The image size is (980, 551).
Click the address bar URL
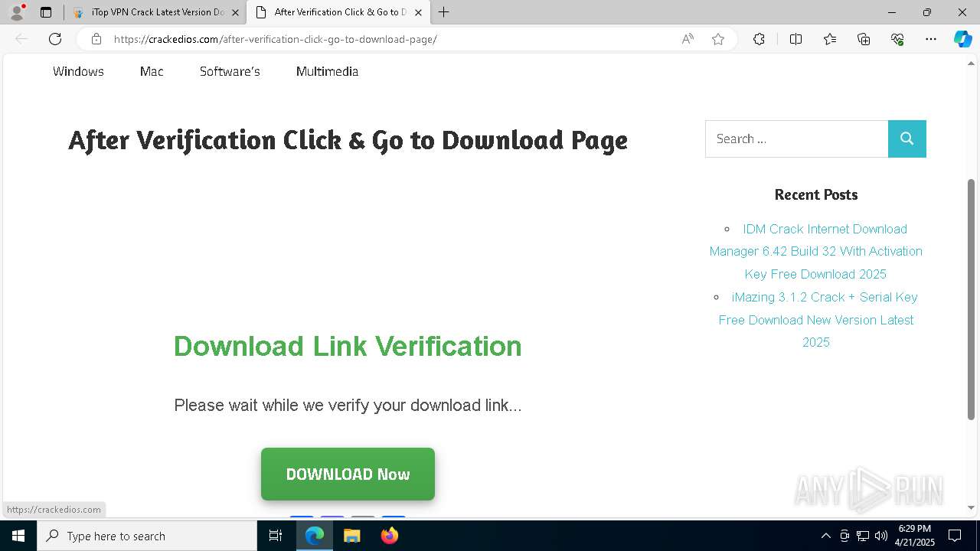(x=276, y=39)
